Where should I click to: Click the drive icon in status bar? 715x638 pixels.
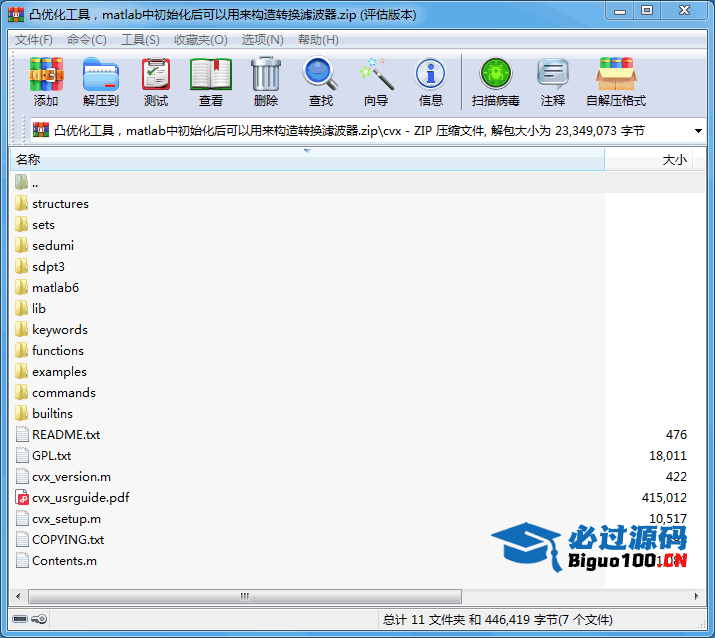20,619
